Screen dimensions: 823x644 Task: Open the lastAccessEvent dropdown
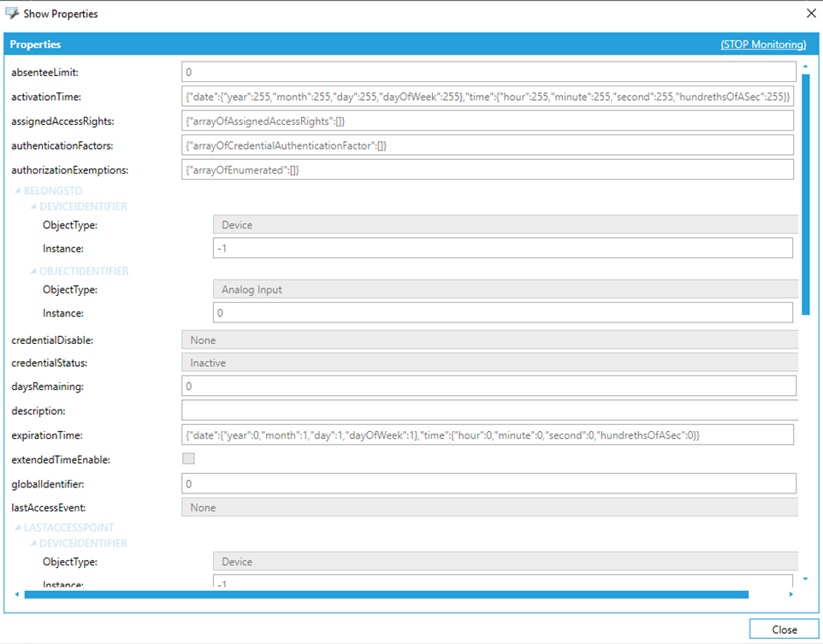[489, 507]
